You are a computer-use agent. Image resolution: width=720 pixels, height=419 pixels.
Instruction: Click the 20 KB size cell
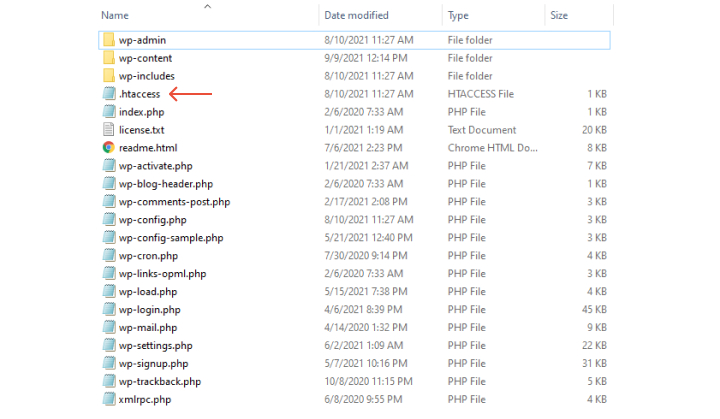point(594,130)
